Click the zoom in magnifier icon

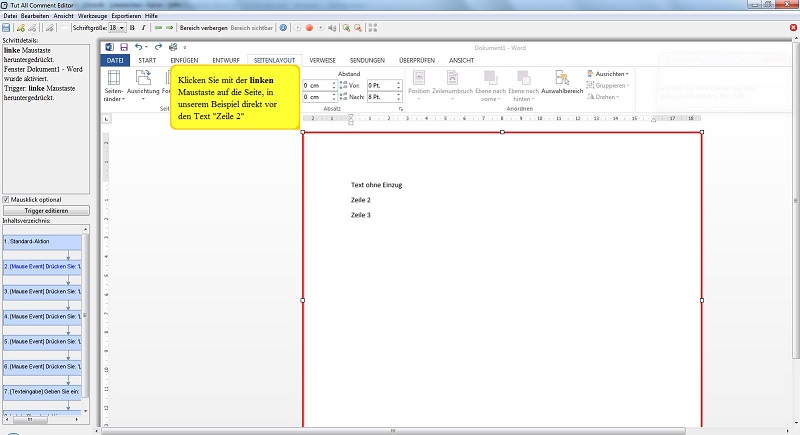[345, 28]
